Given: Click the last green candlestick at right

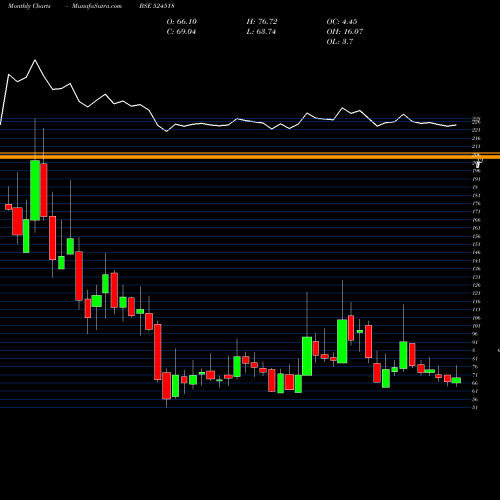Looking at the screenshot, I should coord(456,380).
